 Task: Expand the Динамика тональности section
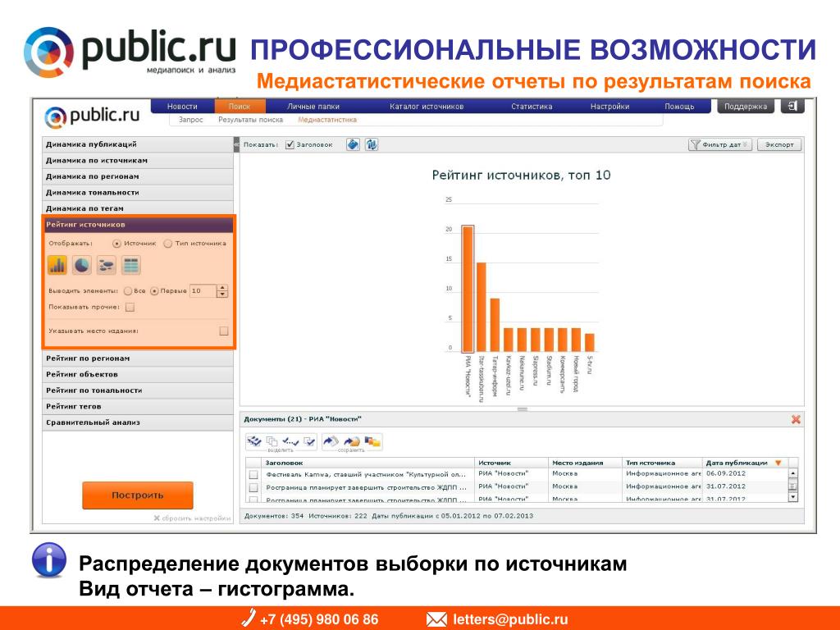click(138, 192)
